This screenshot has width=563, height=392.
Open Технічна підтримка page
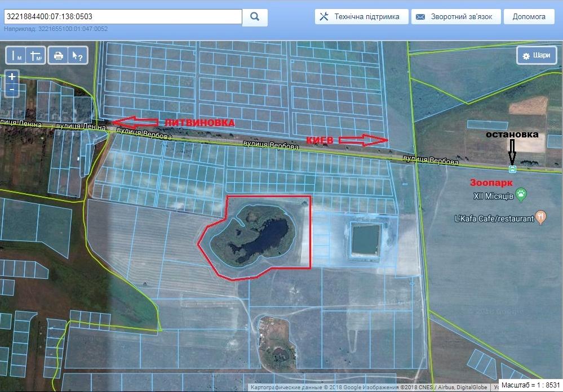tap(360, 16)
